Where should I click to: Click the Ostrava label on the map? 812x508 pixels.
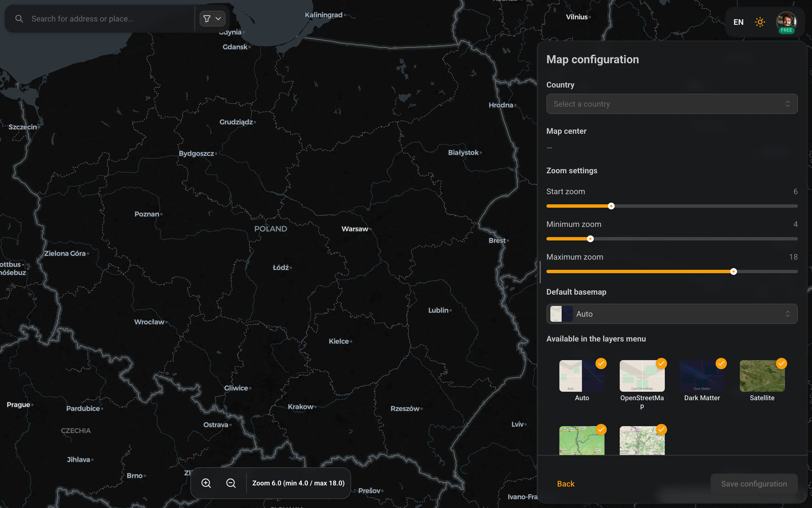point(215,425)
